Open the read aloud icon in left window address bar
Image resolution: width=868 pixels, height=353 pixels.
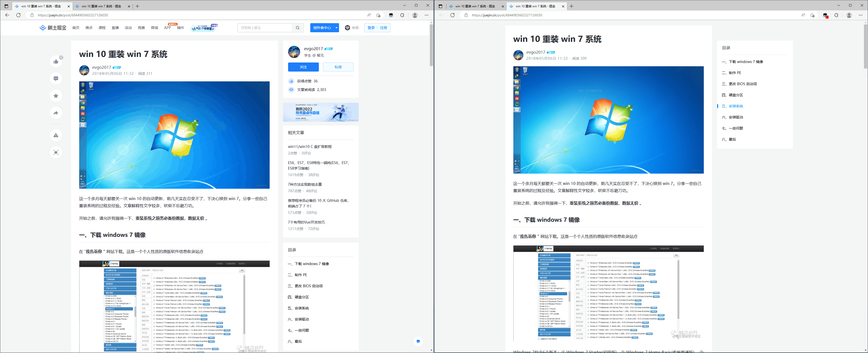pos(369,15)
